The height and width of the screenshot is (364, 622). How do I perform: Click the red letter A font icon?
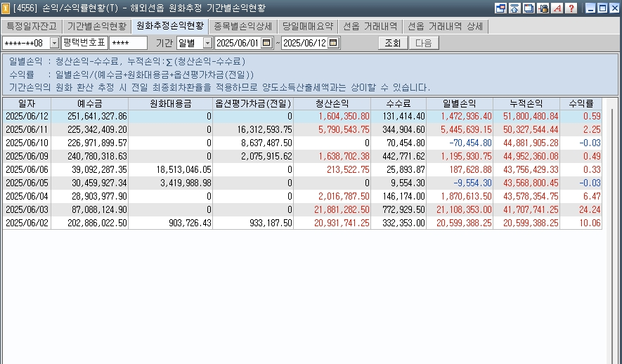pos(557,8)
